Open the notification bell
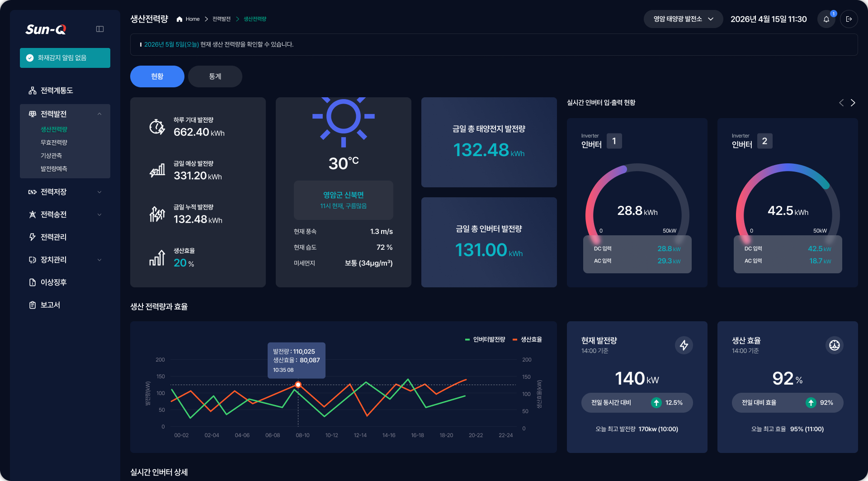868x481 pixels. 826,19
